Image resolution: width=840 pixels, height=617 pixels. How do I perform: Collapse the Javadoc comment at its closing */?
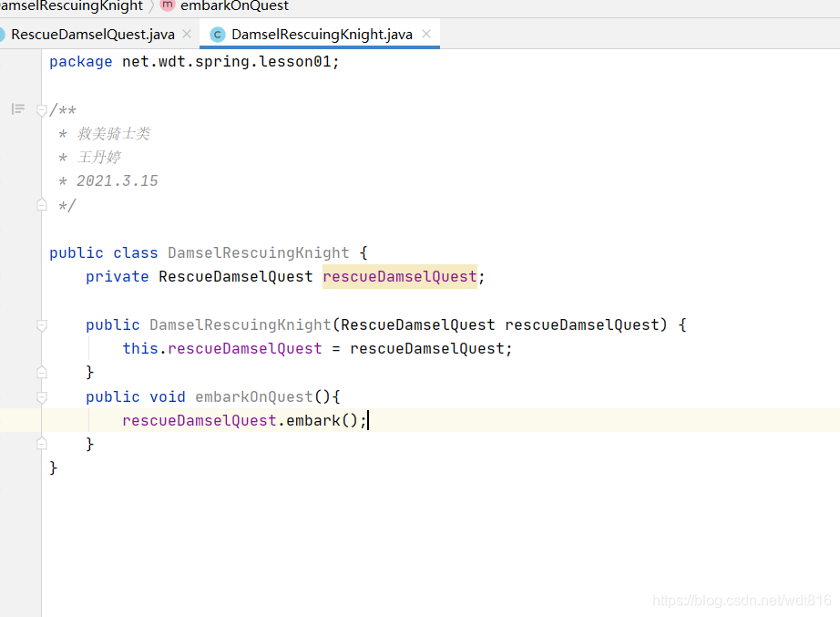[x=41, y=205]
